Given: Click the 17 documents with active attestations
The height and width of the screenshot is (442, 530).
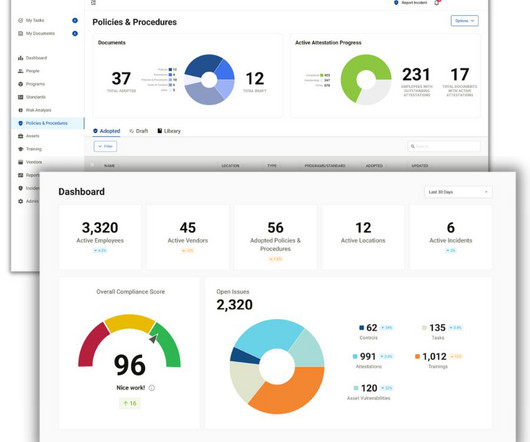Looking at the screenshot, I should 460,74.
